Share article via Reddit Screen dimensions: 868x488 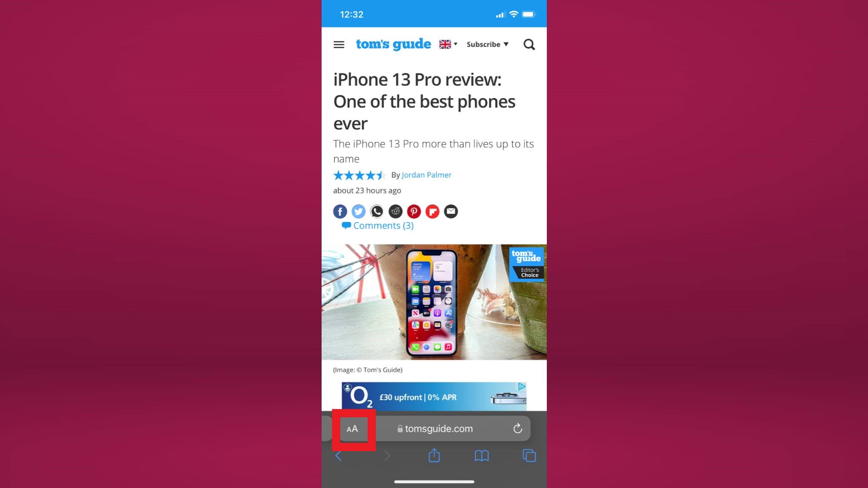(x=395, y=211)
